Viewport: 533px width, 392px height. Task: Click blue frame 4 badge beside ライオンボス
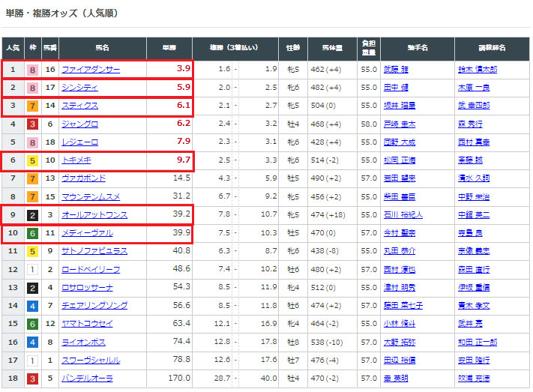pyautogui.click(x=33, y=342)
